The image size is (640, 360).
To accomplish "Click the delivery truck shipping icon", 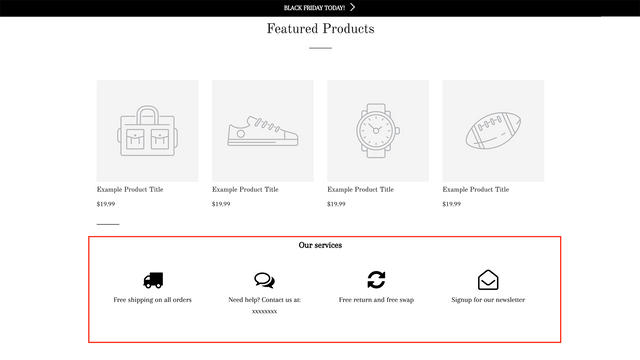I will click(x=153, y=280).
